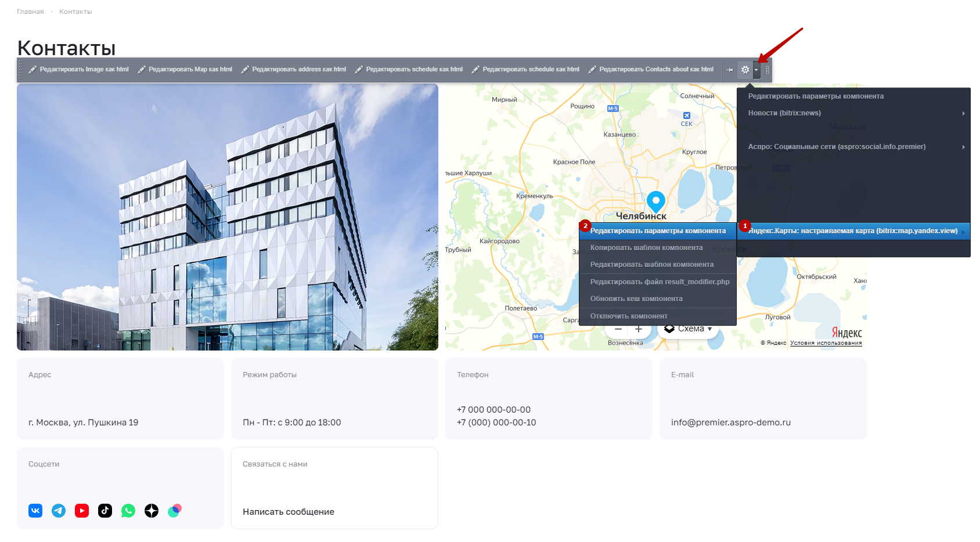Viewport: 980px width, 542px height.
Task: Choose Обновить кеш компонента
Action: tap(658, 299)
